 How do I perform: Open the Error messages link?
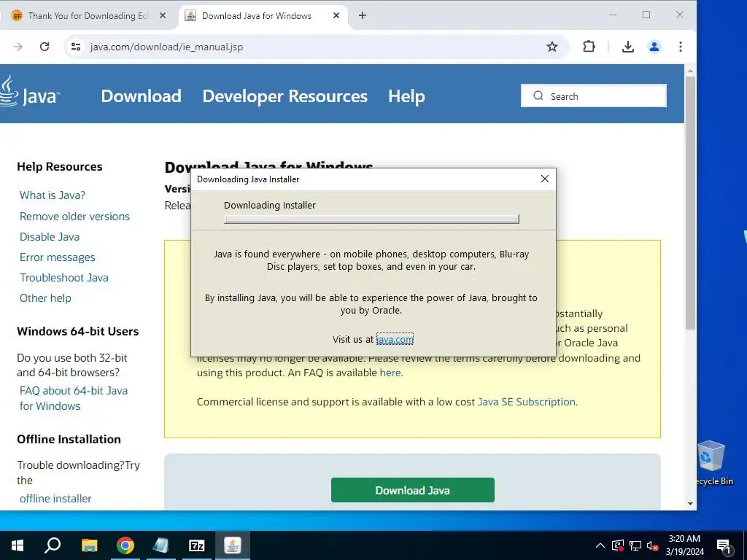click(x=57, y=257)
